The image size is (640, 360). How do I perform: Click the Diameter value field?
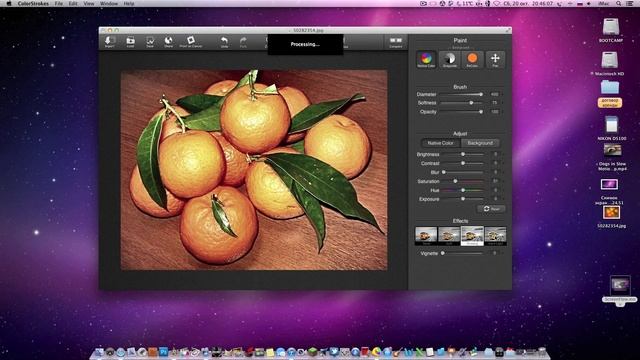(x=495, y=94)
